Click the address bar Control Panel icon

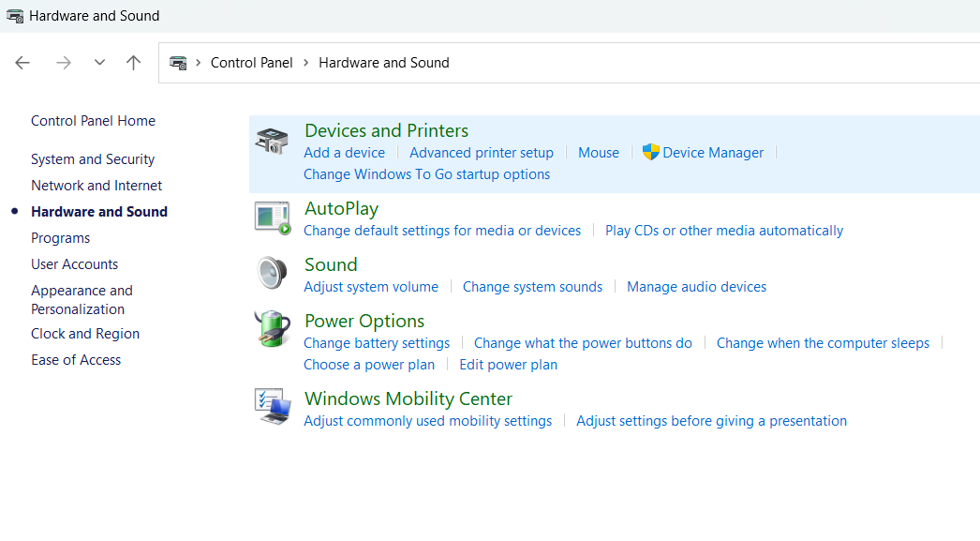177,63
